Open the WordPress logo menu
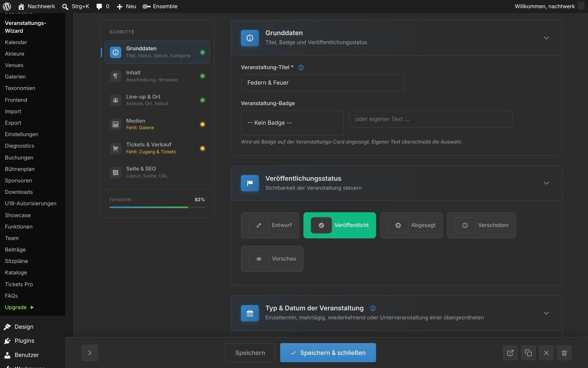The width and height of the screenshot is (588, 368). tap(7, 6)
